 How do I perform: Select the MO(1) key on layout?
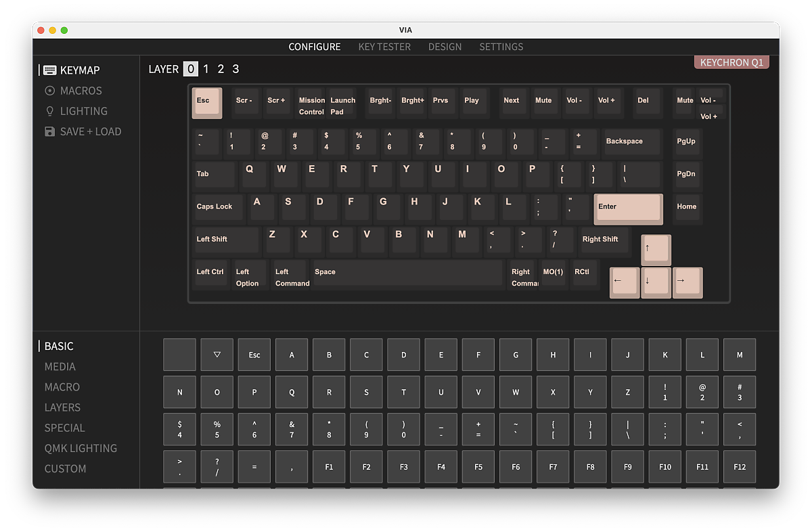554,274
